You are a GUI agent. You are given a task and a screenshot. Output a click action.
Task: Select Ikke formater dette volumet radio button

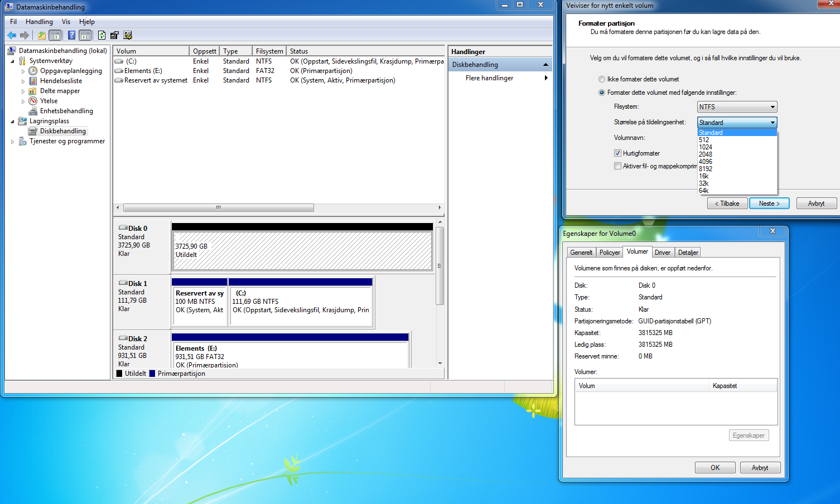coord(602,79)
